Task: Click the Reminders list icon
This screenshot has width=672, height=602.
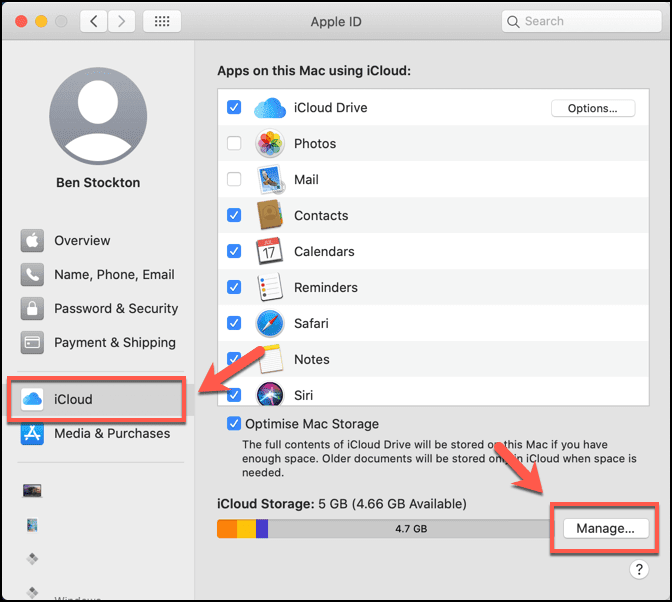Action: (270, 288)
